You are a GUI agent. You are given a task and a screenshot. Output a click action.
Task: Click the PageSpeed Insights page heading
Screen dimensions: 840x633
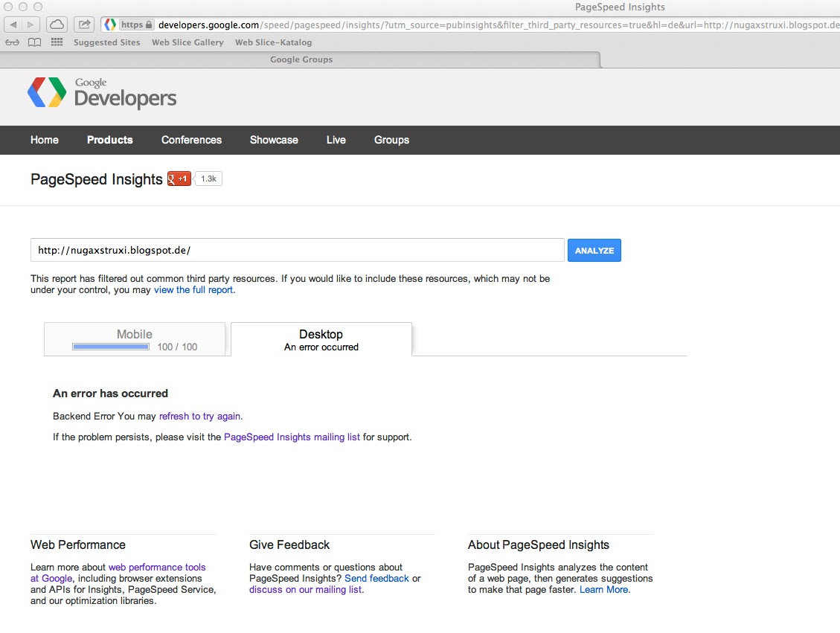tap(97, 179)
